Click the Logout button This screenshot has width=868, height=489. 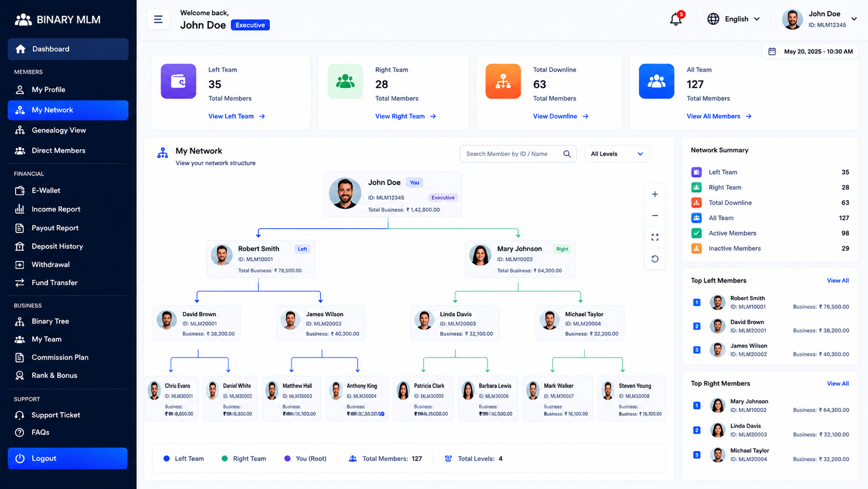point(67,458)
